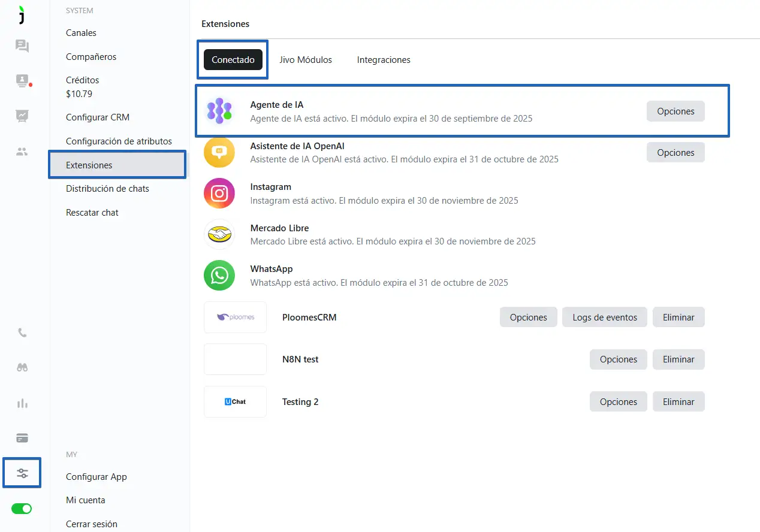Click Cerrar sesión link

(x=92, y=524)
